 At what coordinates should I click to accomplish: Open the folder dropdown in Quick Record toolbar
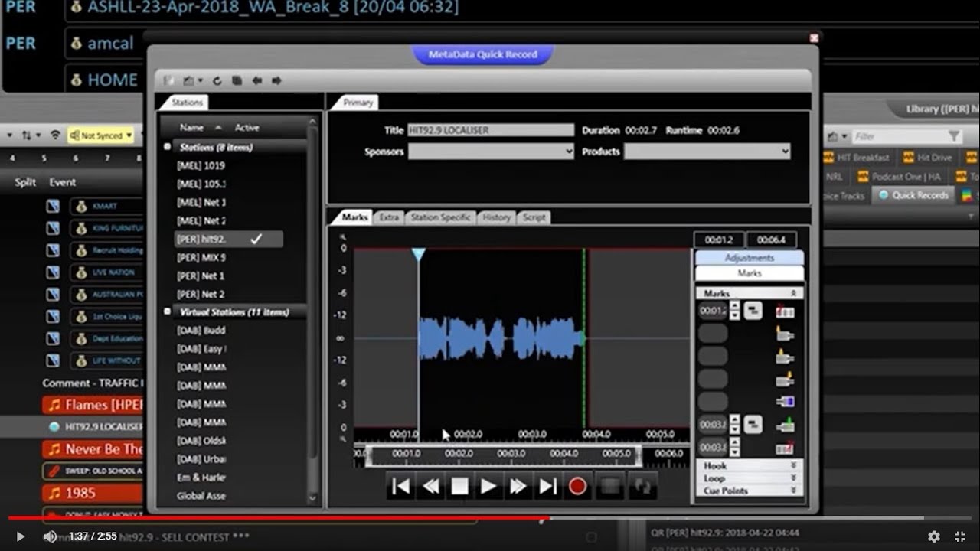click(x=193, y=80)
